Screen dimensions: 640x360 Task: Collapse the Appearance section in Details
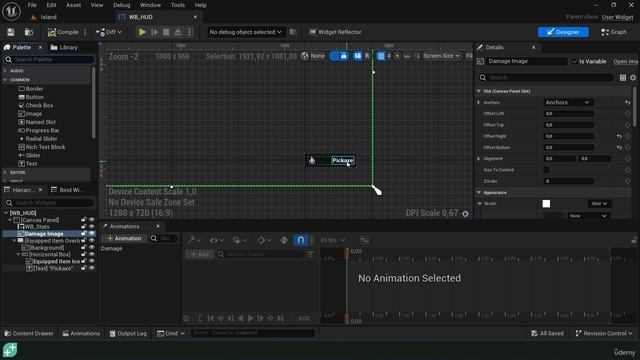[479, 192]
